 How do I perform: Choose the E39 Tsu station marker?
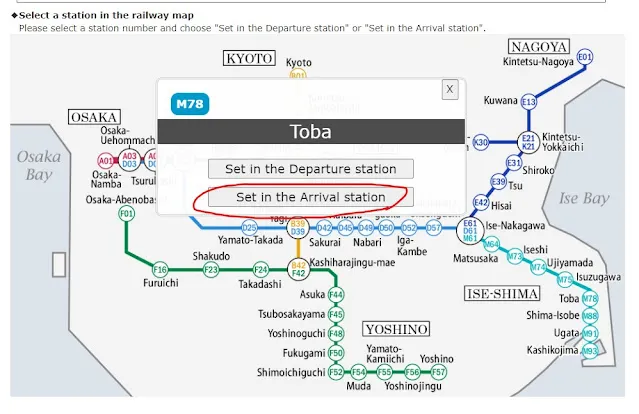tap(499, 182)
